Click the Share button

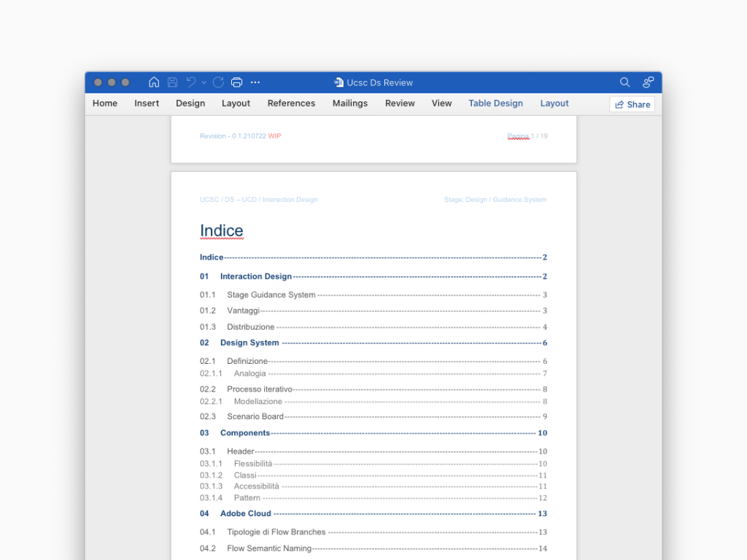[x=632, y=104]
